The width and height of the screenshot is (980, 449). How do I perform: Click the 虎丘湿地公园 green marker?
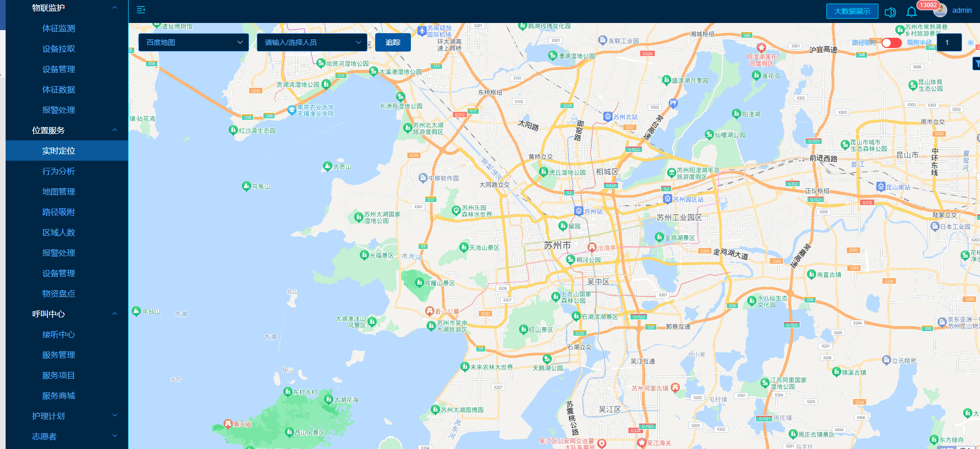544,171
